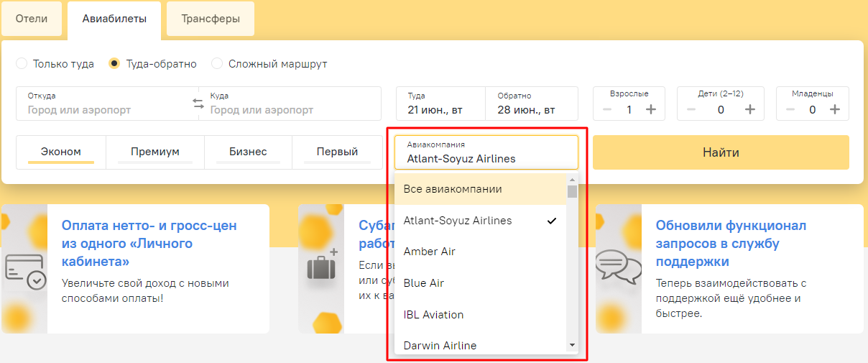This screenshot has width=868, height=363.
Task: Click the payment card icon in promo
Action: point(25,270)
